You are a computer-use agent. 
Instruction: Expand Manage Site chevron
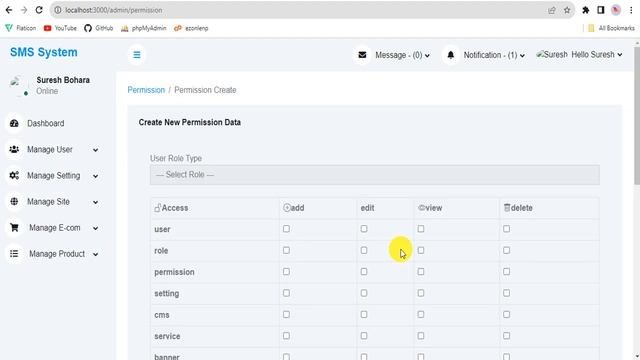tap(96, 202)
